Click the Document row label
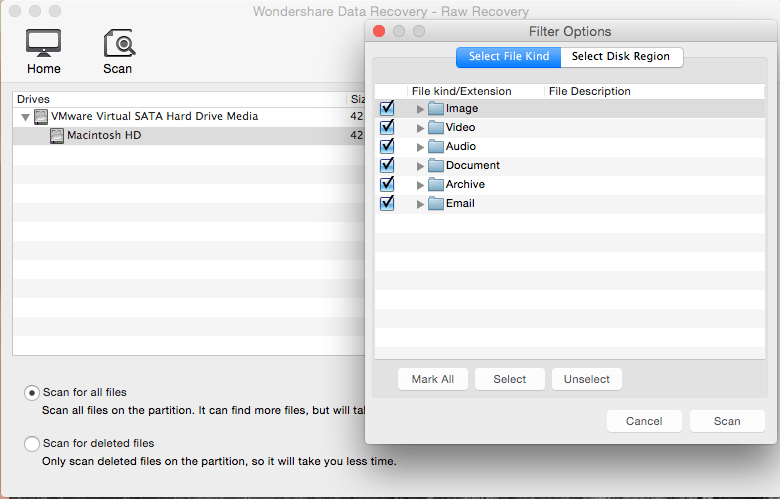The image size is (780, 499). [x=473, y=165]
